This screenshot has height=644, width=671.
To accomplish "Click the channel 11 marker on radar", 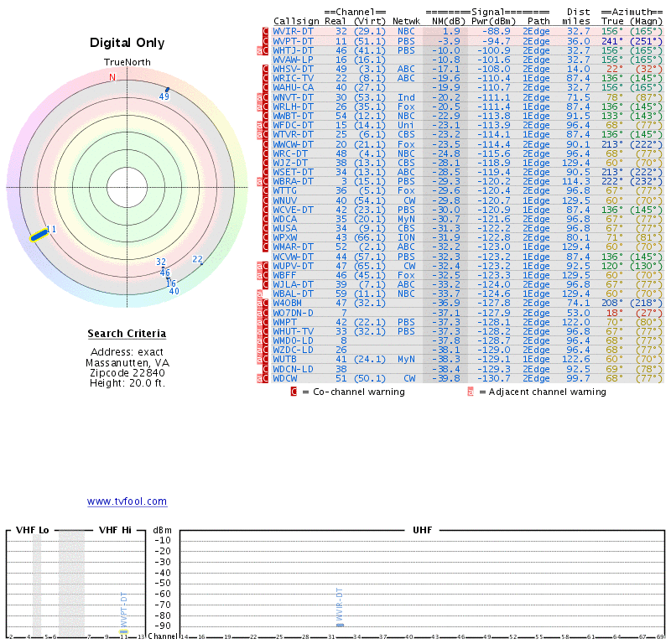I will 39,234.
